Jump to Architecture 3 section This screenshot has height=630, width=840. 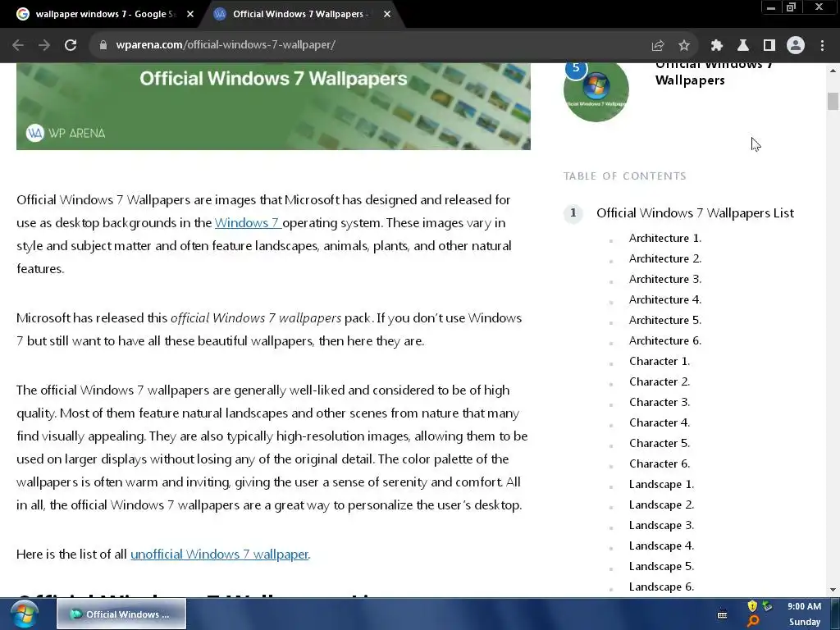coord(664,279)
